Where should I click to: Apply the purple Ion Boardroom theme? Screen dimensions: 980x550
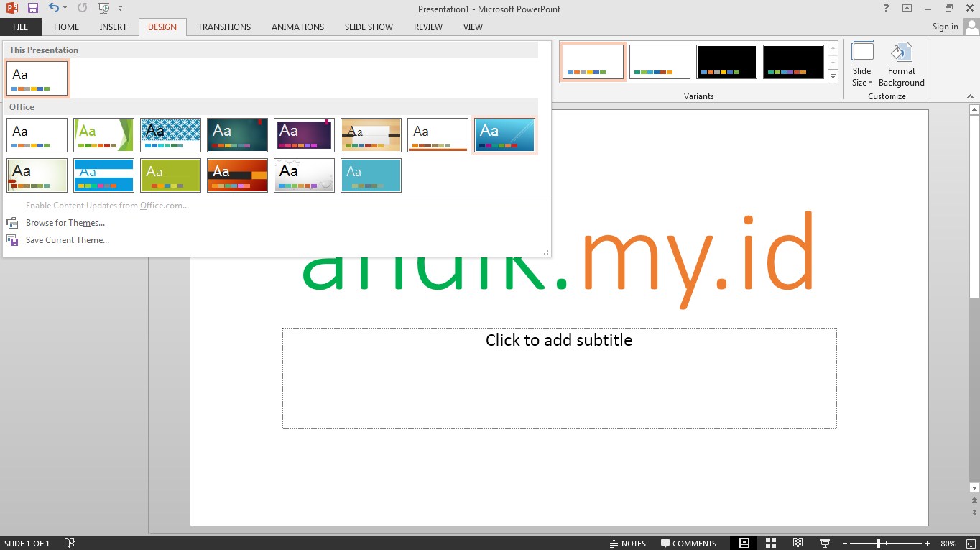coord(304,135)
